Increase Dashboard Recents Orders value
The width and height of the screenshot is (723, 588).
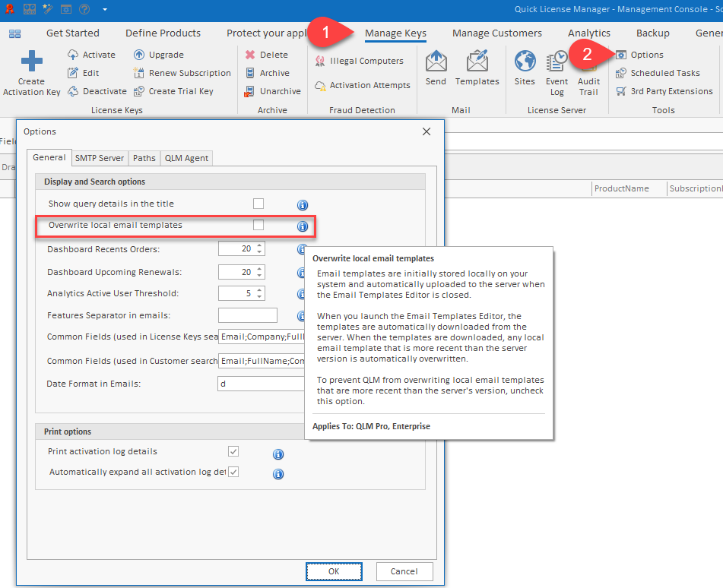[259, 245]
